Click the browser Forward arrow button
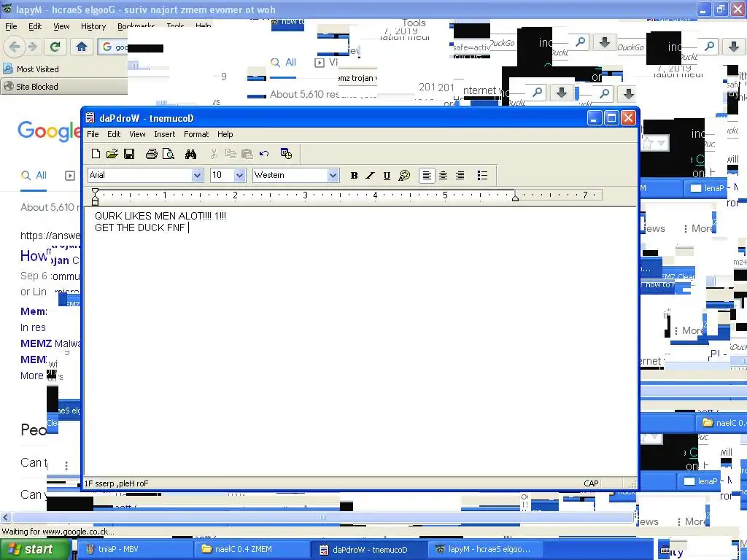747x560 pixels. [x=32, y=47]
